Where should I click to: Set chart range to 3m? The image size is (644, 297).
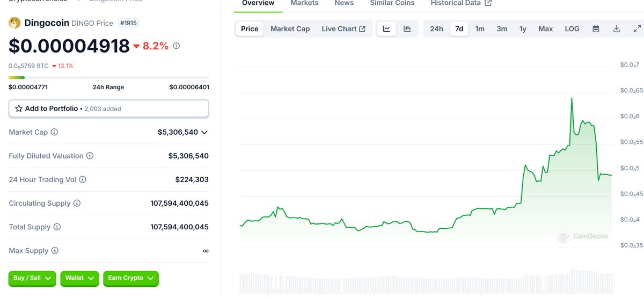502,28
